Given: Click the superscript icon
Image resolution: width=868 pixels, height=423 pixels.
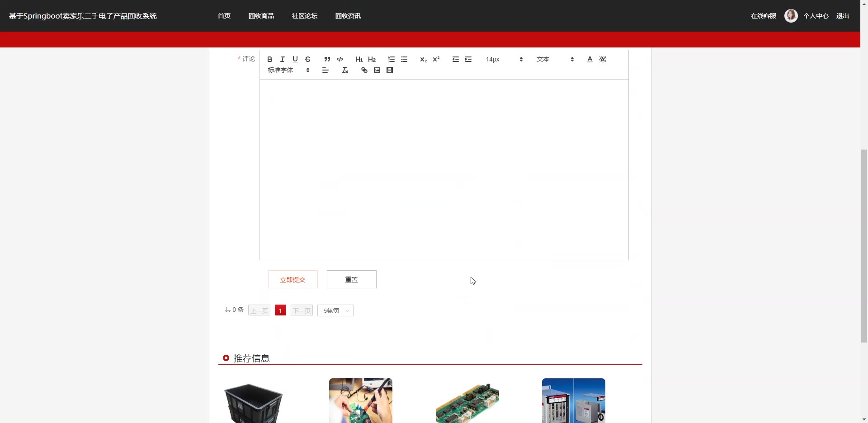Looking at the screenshot, I should [x=436, y=59].
